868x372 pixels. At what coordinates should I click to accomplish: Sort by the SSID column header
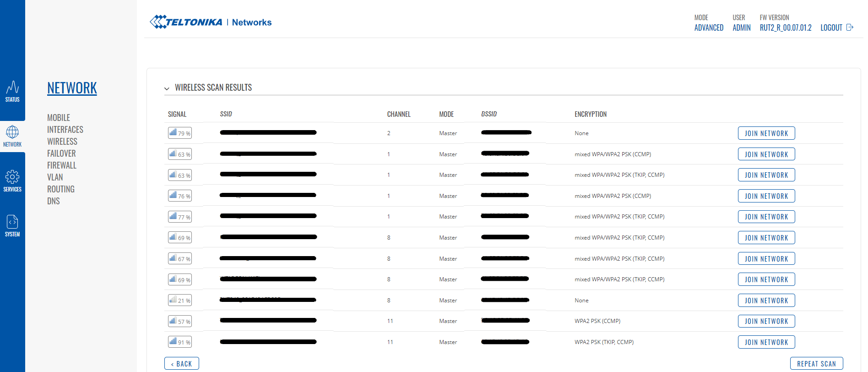click(226, 114)
